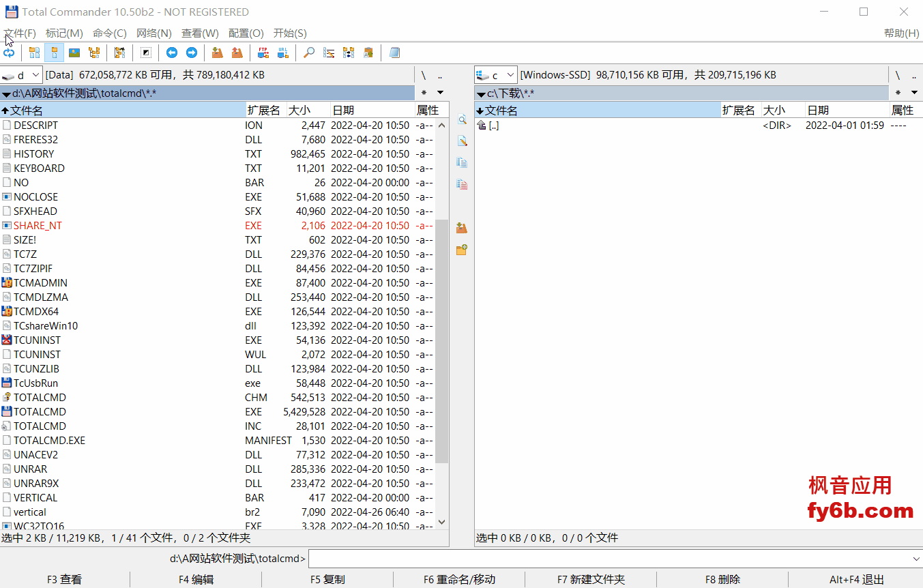Click the new folder icon in middle bar
The image size is (923, 588).
(462, 250)
